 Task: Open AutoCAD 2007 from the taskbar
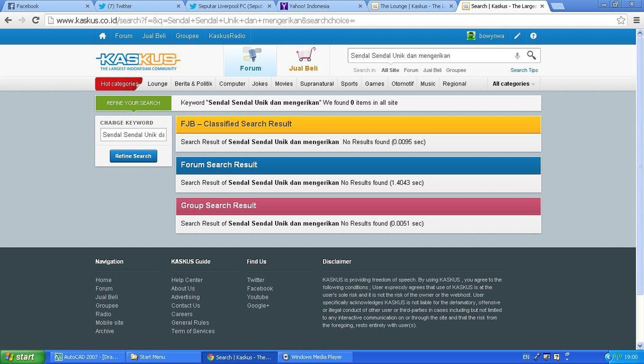point(87,357)
